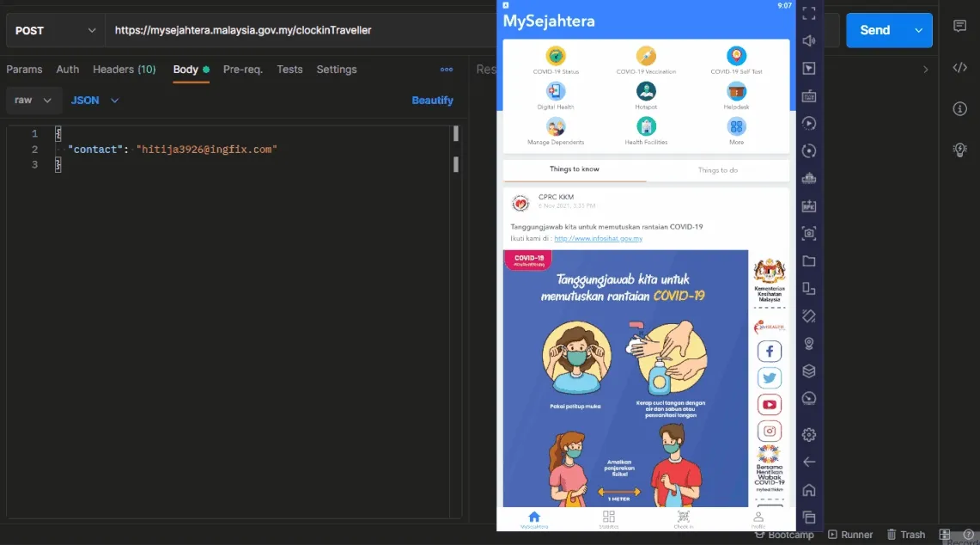
Task: Open Postman comments icon
Action: pyautogui.click(x=959, y=26)
